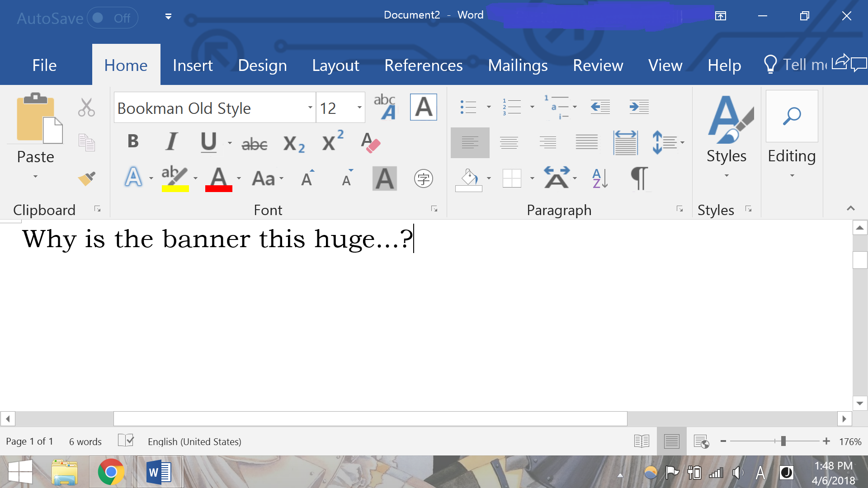Click the Strikethrough formatting icon

(254, 142)
